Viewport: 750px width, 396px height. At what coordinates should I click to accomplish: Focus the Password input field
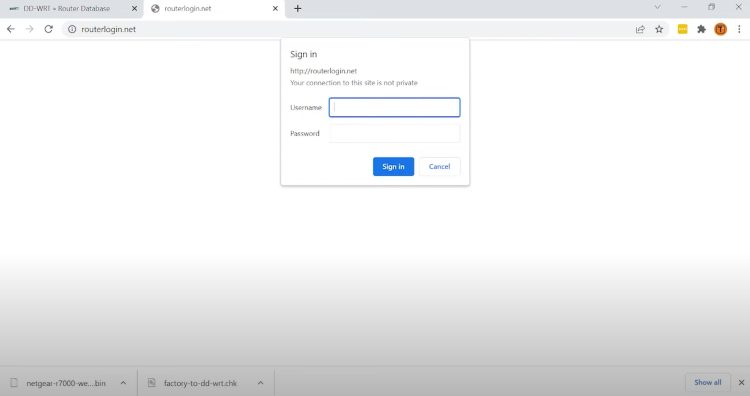coord(395,133)
